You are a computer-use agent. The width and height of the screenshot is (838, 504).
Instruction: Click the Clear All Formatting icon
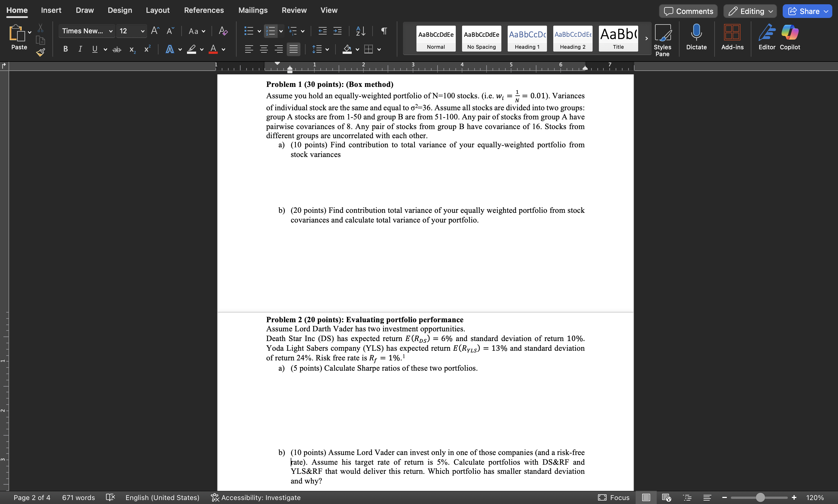pyautogui.click(x=223, y=31)
